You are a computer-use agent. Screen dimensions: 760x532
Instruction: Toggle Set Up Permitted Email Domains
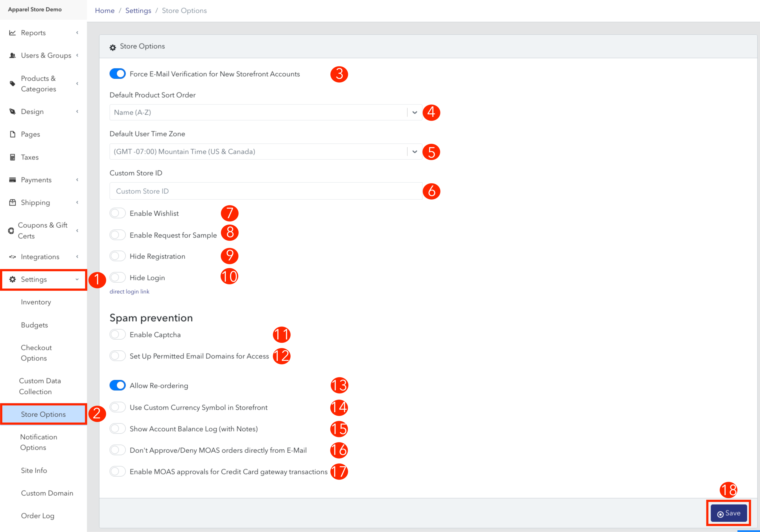pyautogui.click(x=117, y=356)
